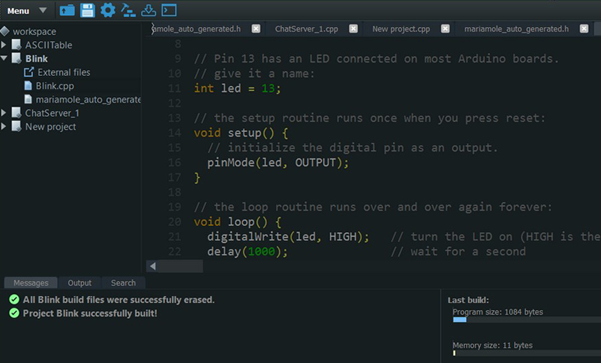Click the 'digitalWrite(led, HIGH);' code statement
Image resolution: width=601 pixels, height=363 pixels.
tap(288, 237)
